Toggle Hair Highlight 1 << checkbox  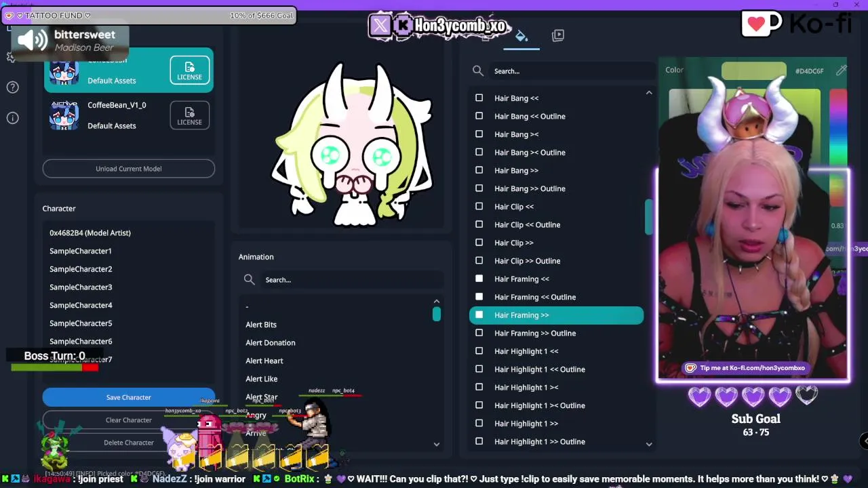pos(479,351)
